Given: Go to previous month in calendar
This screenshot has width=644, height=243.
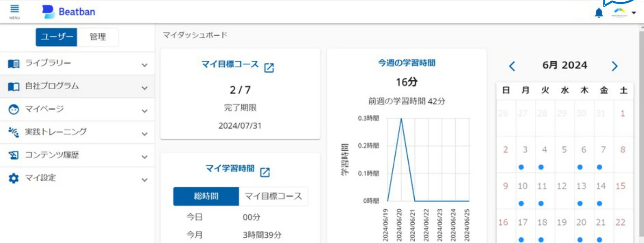Looking at the screenshot, I should pyautogui.click(x=512, y=66).
